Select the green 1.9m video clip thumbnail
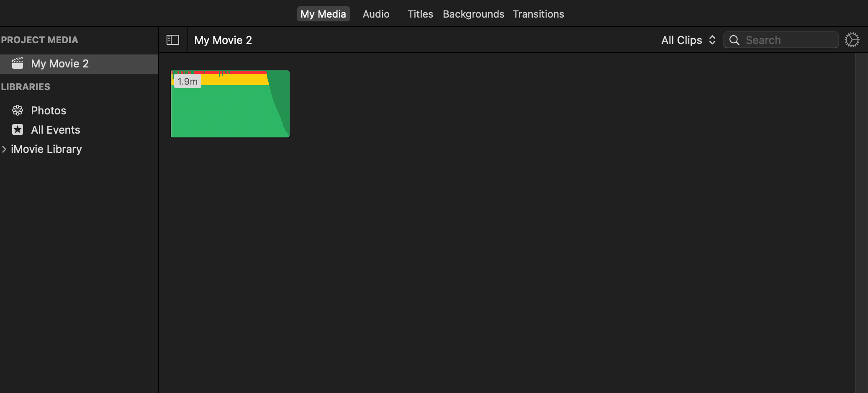This screenshot has height=393, width=868. [x=230, y=103]
